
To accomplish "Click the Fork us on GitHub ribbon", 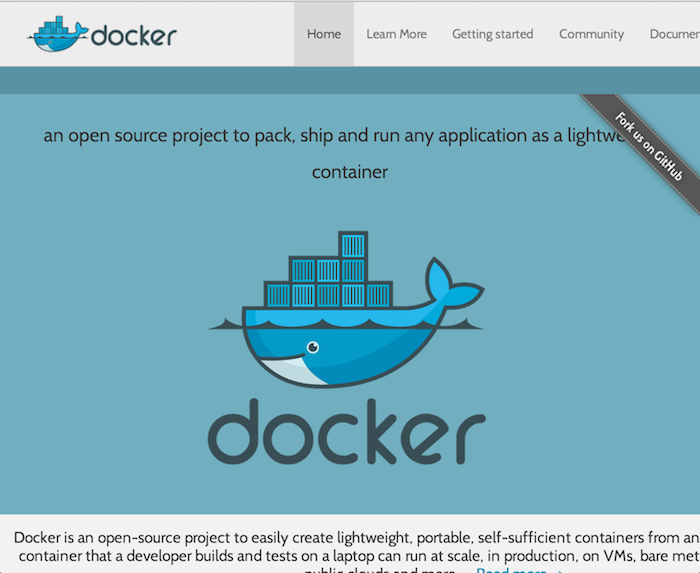I will point(648,147).
